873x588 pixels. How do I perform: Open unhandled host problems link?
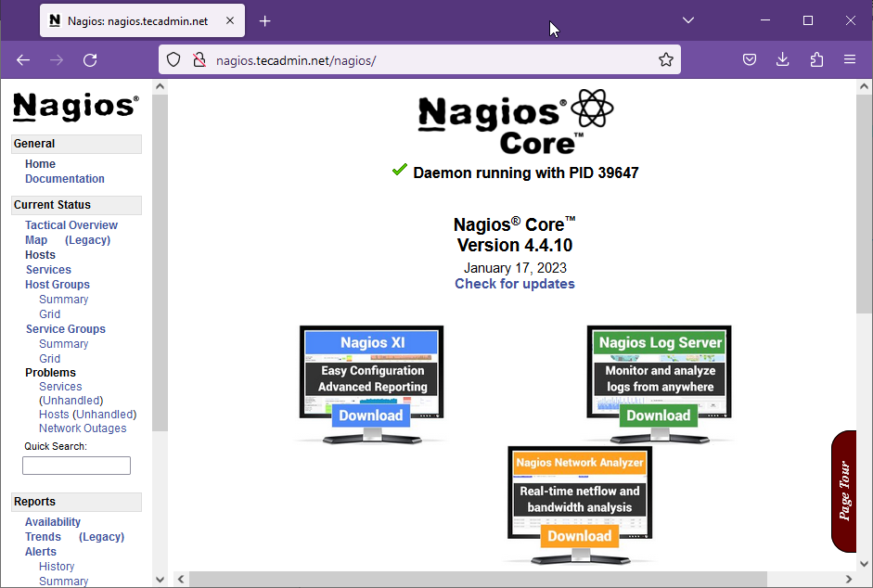click(x=105, y=415)
